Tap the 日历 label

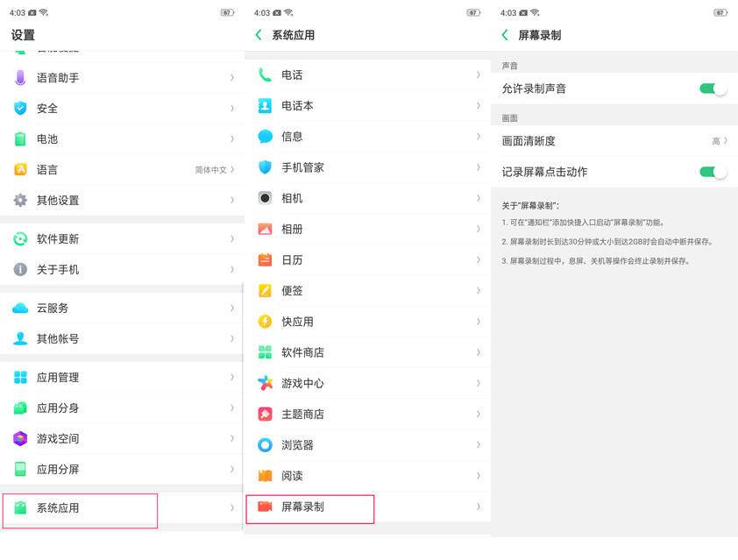tap(292, 260)
